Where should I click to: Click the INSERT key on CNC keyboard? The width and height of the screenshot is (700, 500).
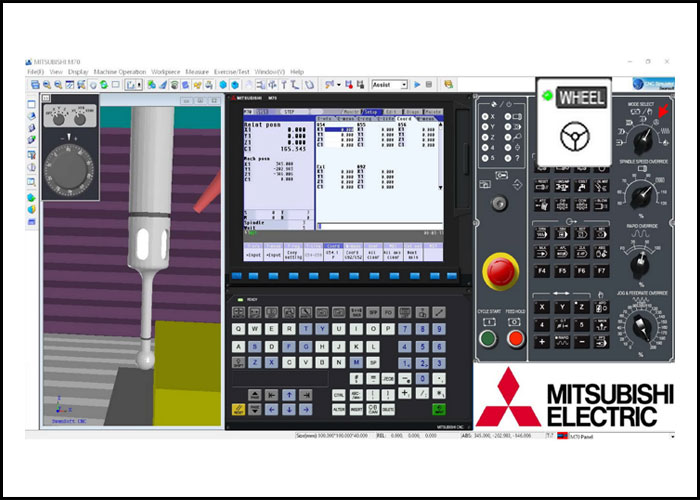[356, 409]
